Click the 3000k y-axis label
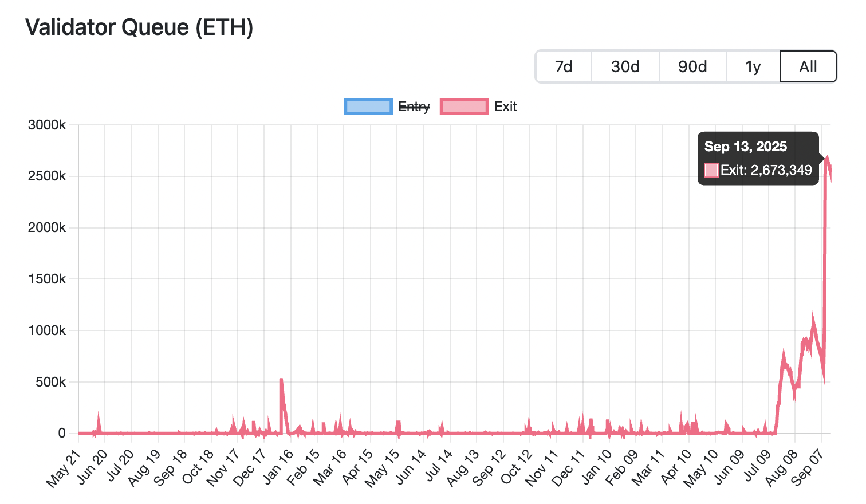This screenshot has width=866, height=504. point(47,125)
